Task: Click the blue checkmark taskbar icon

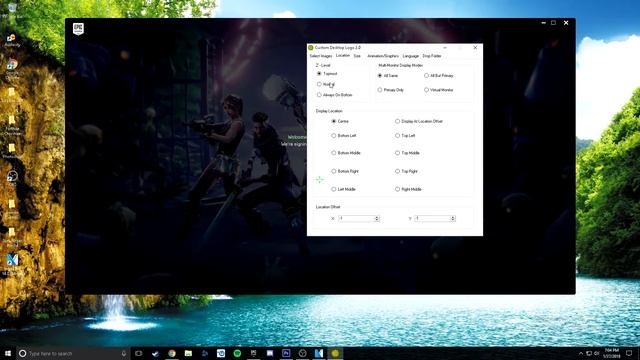Action: [155, 353]
